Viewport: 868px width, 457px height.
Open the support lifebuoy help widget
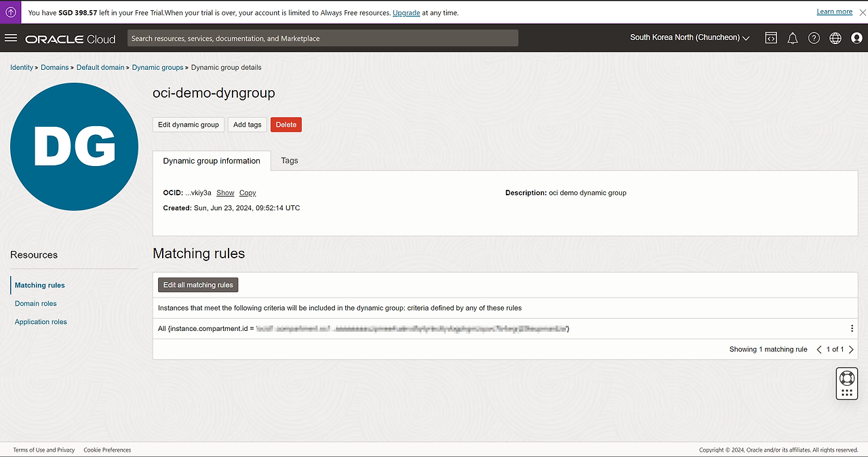846,378
